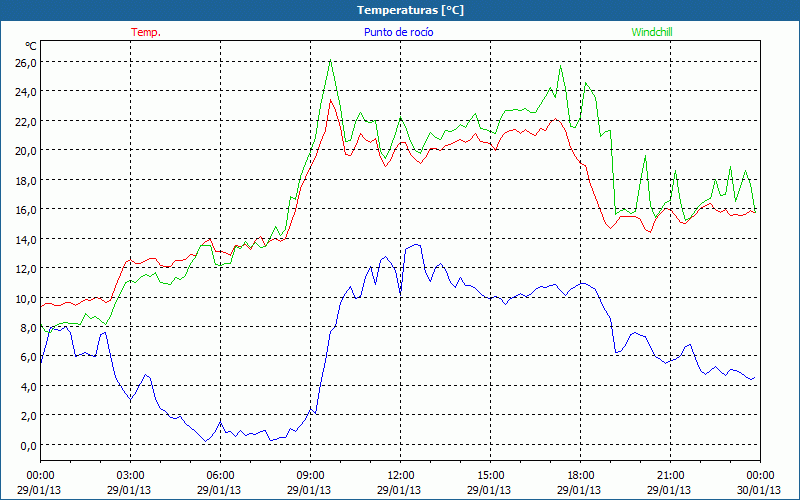The height and width of the screenshot is (500, 800).
Task: Click the 22,0 y-axis value
Action: [26, 121]
